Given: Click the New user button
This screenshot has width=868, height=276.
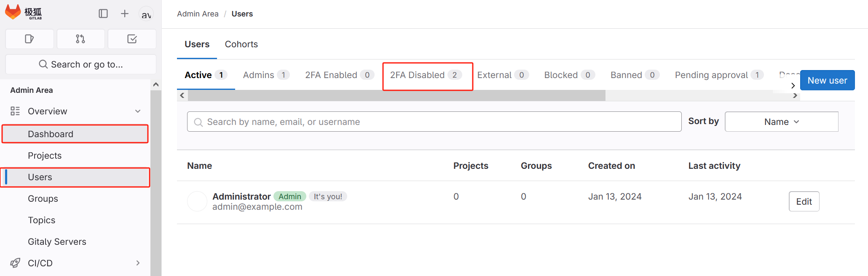Looking at the screenshot, I should 827,80.
